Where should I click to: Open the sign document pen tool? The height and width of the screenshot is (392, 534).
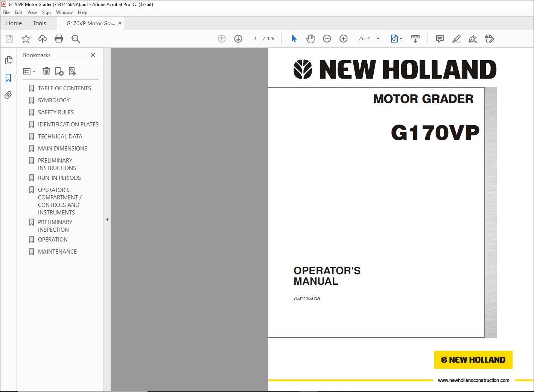coord(473,39)
